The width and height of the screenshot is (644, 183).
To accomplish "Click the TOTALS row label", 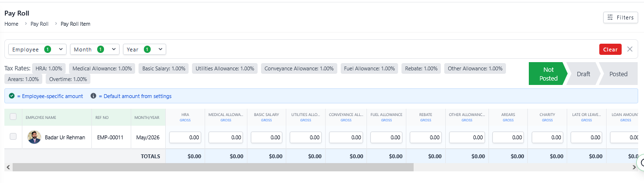I will 150,156.
